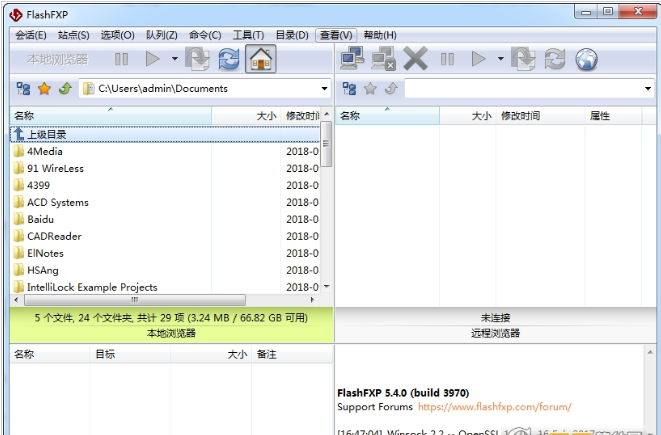
Task: Click the globe remote browser icon
Action: pyautogui.click(x=586, y=59)
